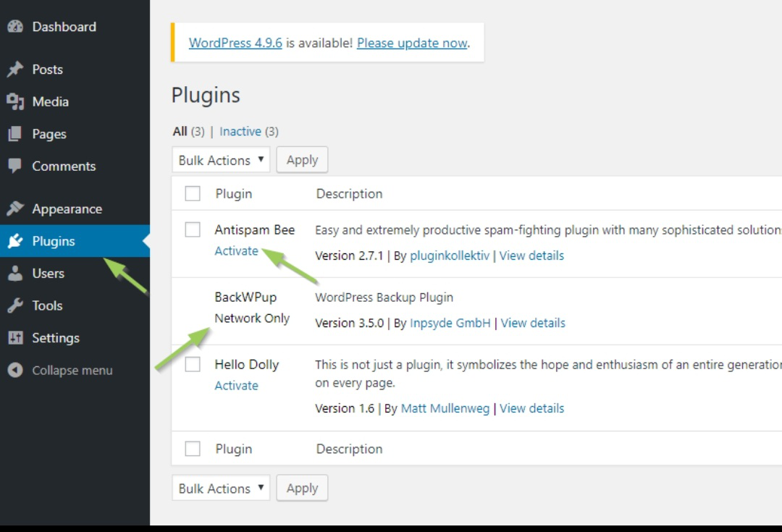Check the Antispam Bee plugin checkbox
The width and height of the screenshot is (782, 532).
pos(193,230)
